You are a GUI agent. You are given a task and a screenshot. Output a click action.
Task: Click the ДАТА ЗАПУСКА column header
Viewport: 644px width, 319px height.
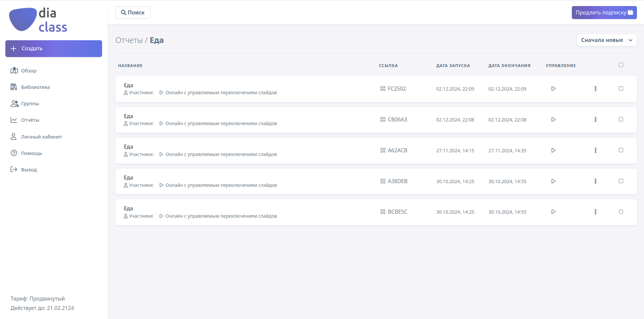click(453, 66)
